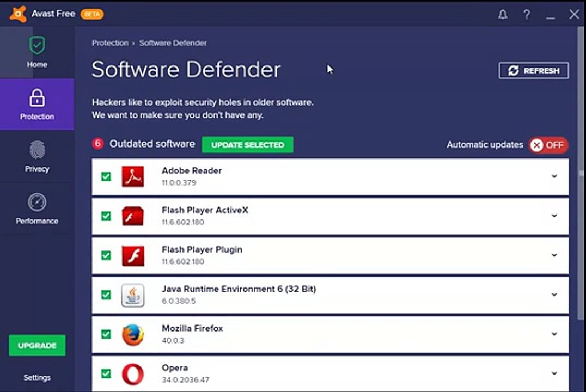
Task: Click the Adobe Reader application icon
Action: 133,176
